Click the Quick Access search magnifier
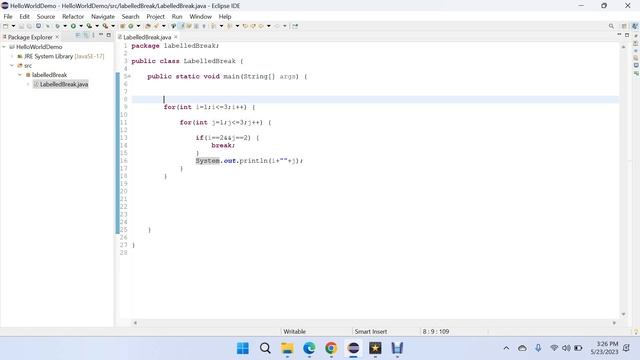Viewport: 640px width, 360px height. 611,26
